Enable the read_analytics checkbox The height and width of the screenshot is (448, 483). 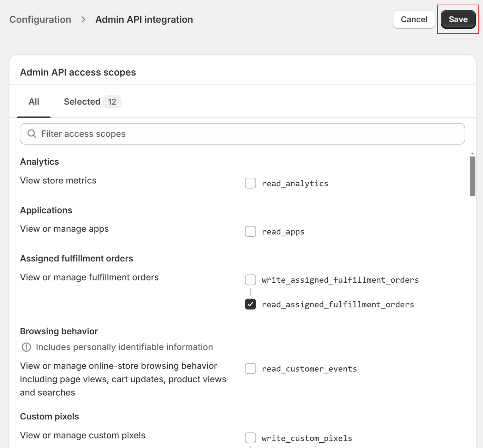click(250, 183)
